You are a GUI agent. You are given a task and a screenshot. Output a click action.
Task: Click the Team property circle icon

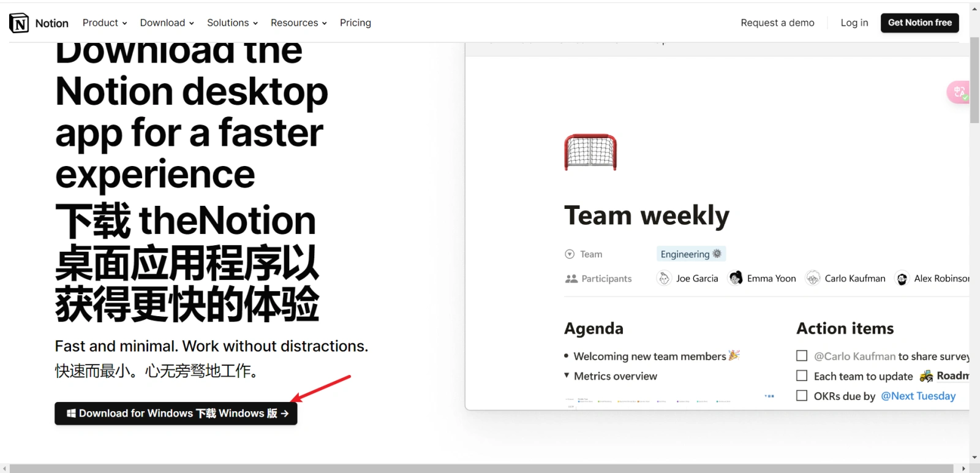tap(570, 254)
